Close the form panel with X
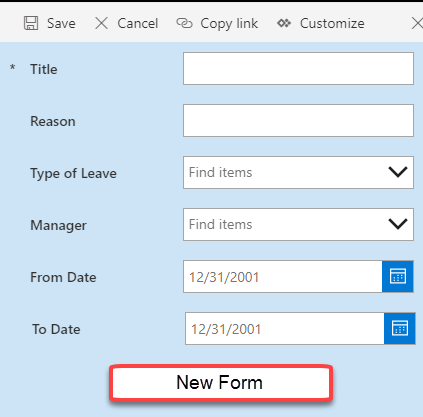This screenshot has height=417, width=423. click(x=417, y=23)
